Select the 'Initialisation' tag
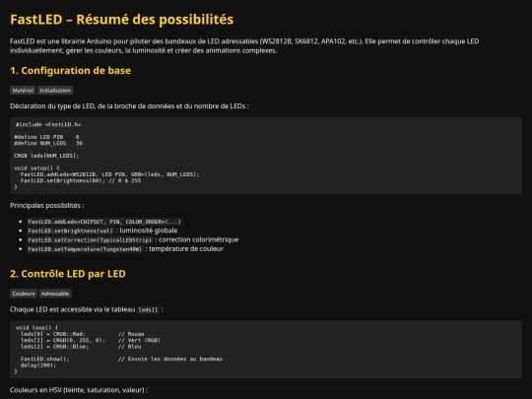 (55, 91)
